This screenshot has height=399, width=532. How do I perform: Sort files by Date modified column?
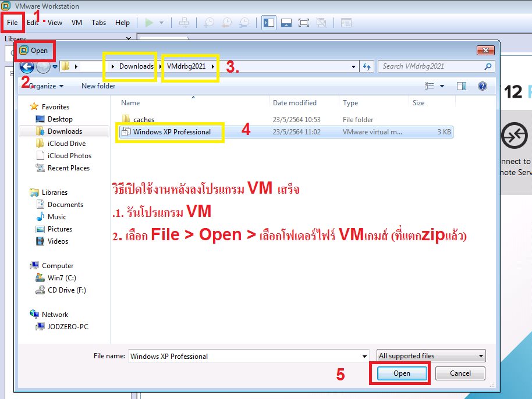295,103
